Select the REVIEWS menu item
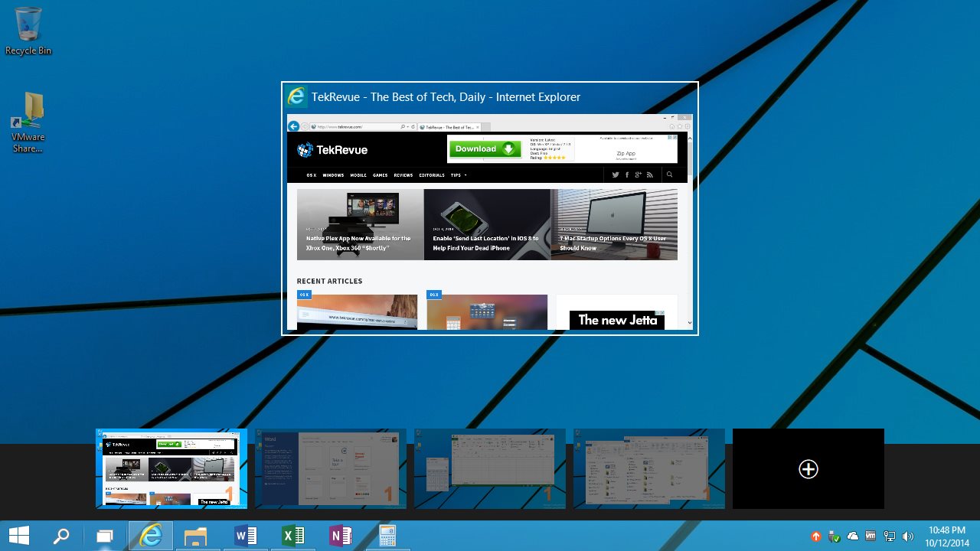Screen dimensions: 980x551 [x=403, y=175]
